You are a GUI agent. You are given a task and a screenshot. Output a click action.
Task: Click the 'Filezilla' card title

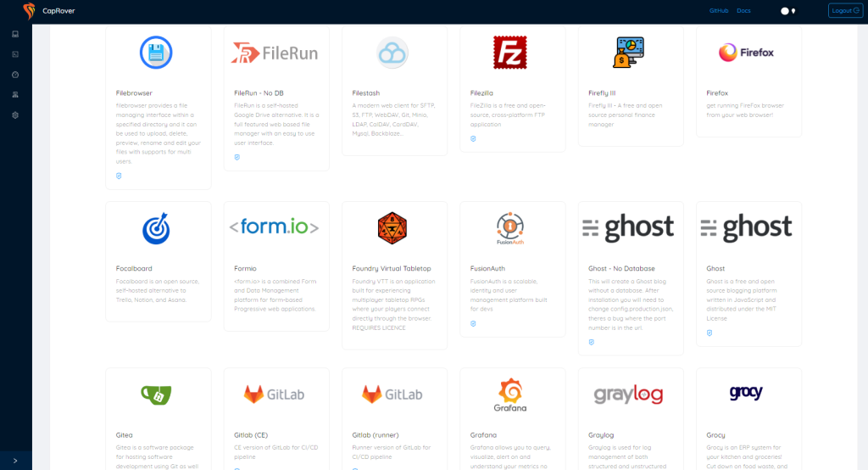(481, 93)
